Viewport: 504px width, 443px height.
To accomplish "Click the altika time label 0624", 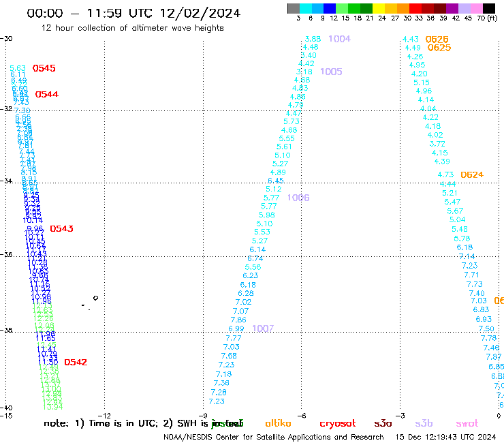I will pos(472,174).
